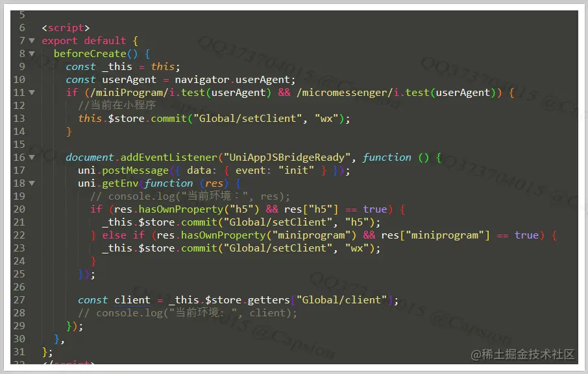Click the 'client' variable name on line 27
Image resolution: width=588 pixels, height=374 pixels.
point(132,300)
